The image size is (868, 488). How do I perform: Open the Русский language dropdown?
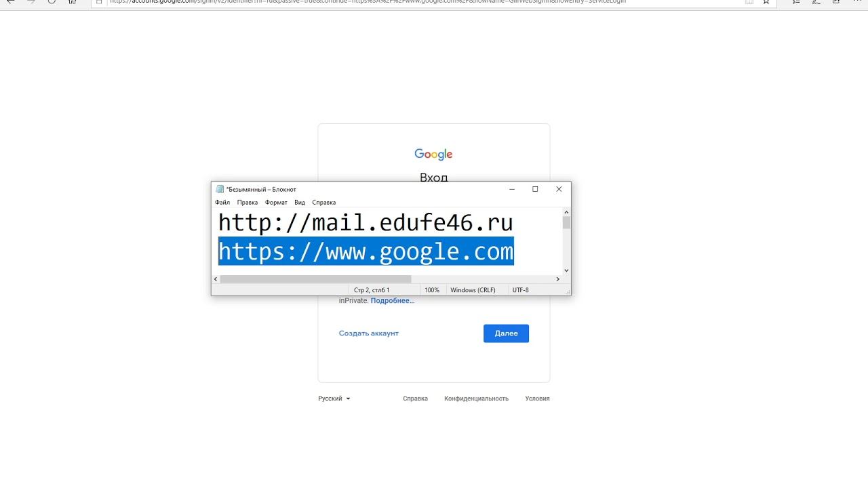pyautogui.click(x=334, y=399)
